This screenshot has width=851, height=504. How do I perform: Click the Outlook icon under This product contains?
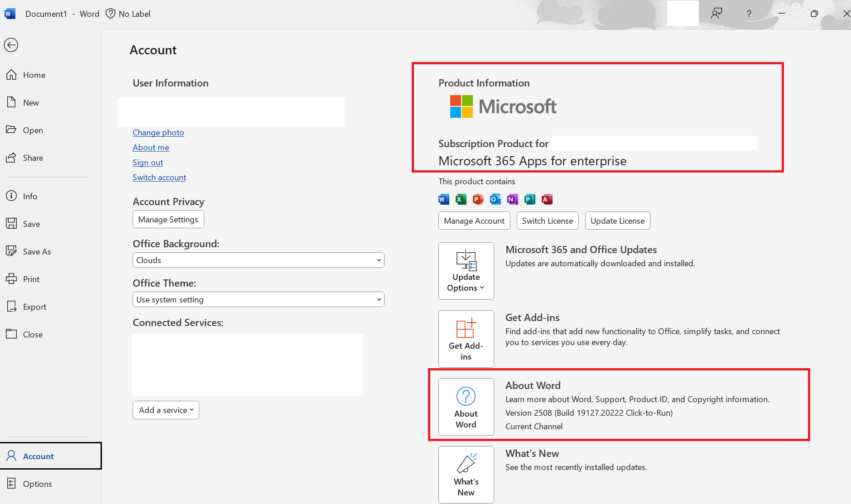point(495,199)
